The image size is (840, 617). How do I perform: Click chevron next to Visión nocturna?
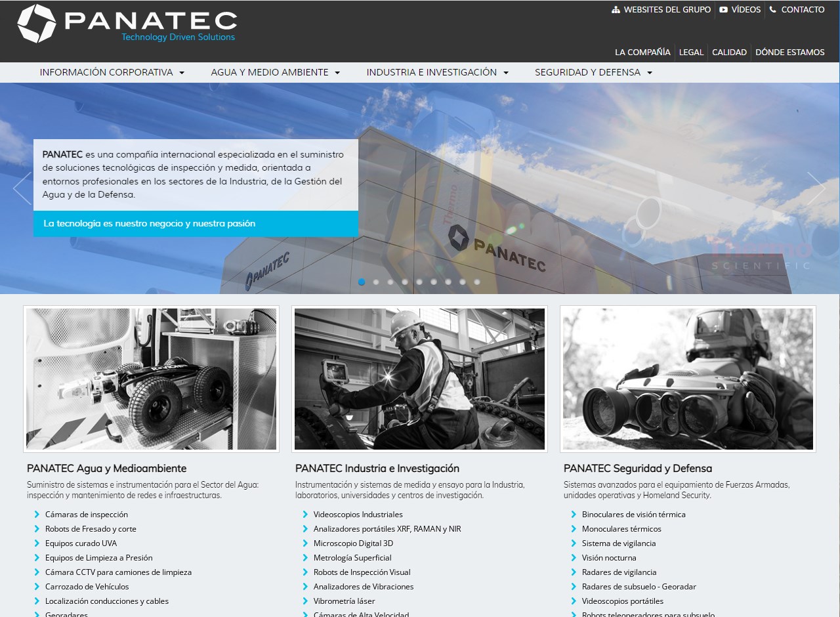(574, 558)
